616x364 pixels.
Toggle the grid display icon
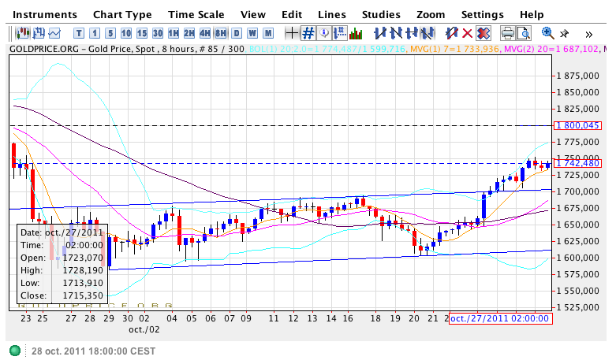[308, 33]
